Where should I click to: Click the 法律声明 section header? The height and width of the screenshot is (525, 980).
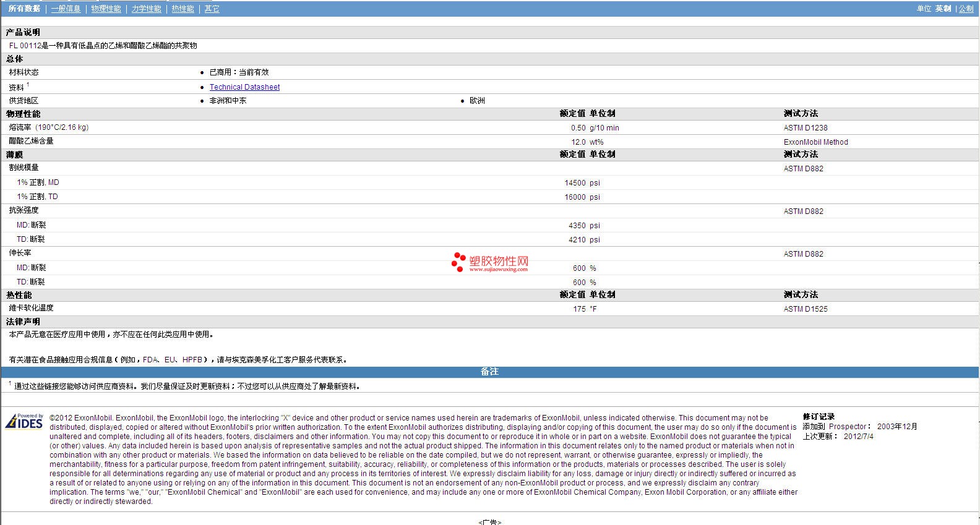click(x=23, y=322)
